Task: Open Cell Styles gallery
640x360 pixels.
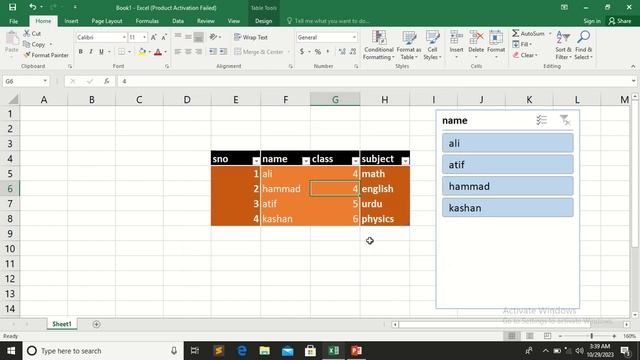Action: point(432,45)
